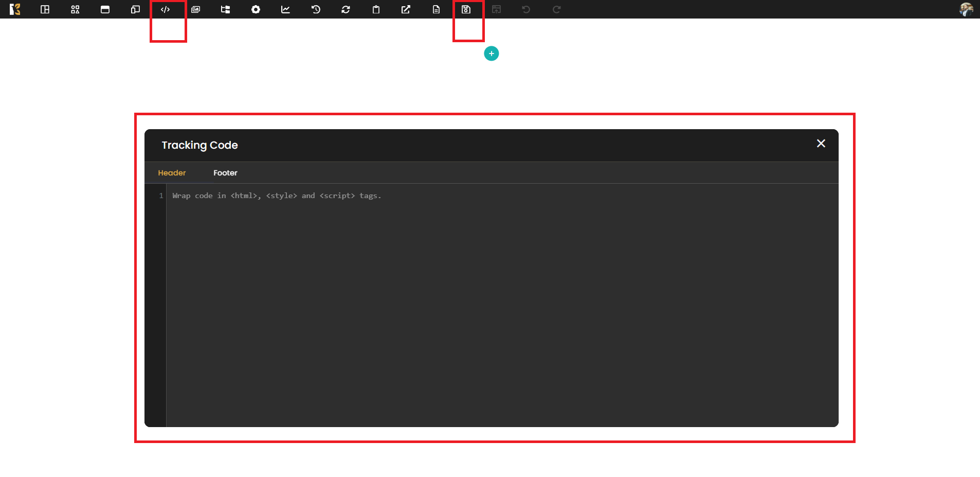The image size is (980, 477).
Task: Click the layout columns icon
Action: [x=45, y=9]
